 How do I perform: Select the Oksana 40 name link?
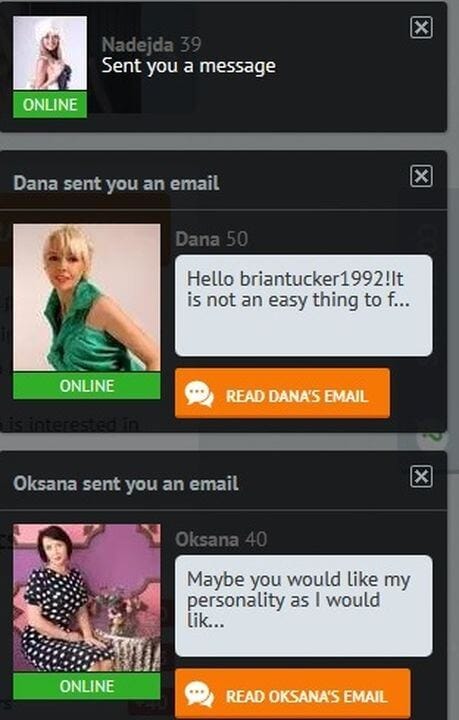pos(221,540)
